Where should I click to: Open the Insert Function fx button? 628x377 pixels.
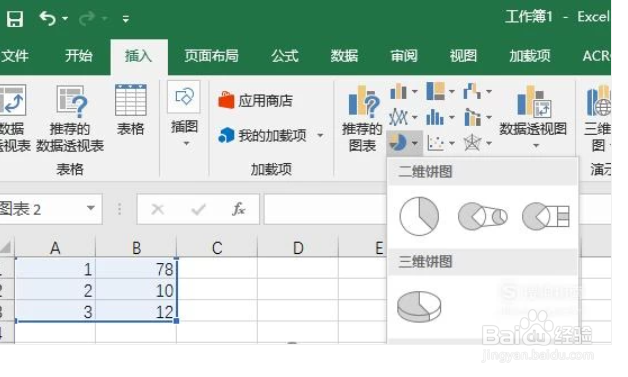tap(239, 209)
